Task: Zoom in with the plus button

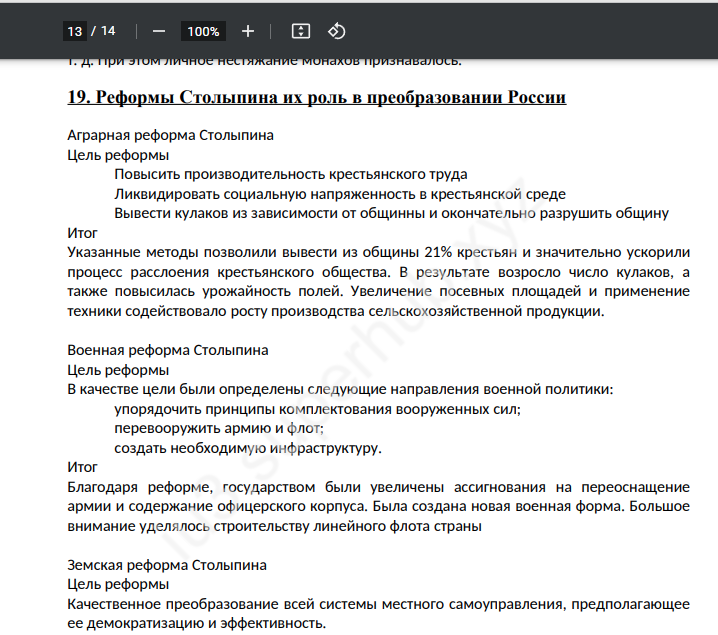Action: coord(248,31)
